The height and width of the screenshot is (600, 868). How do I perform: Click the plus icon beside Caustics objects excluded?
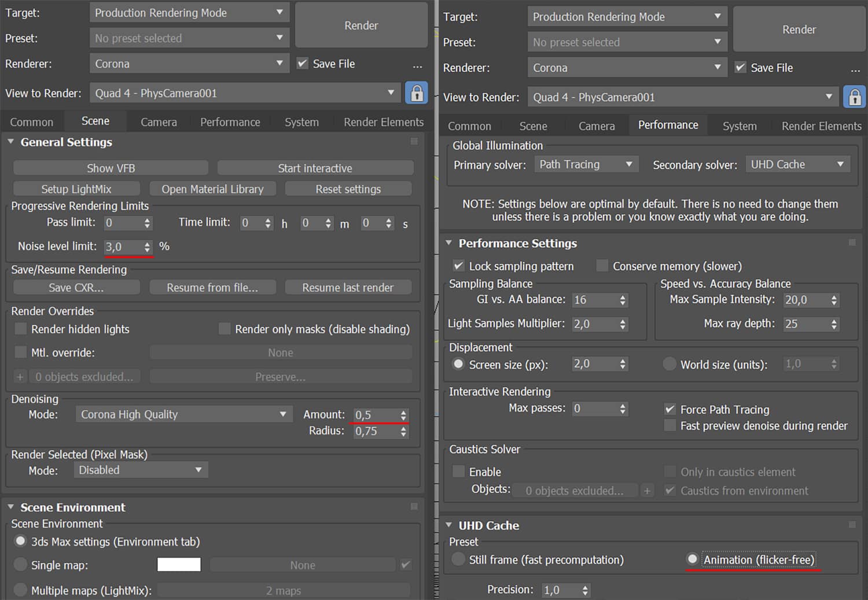pyautogui.click(x=647, y=491)
